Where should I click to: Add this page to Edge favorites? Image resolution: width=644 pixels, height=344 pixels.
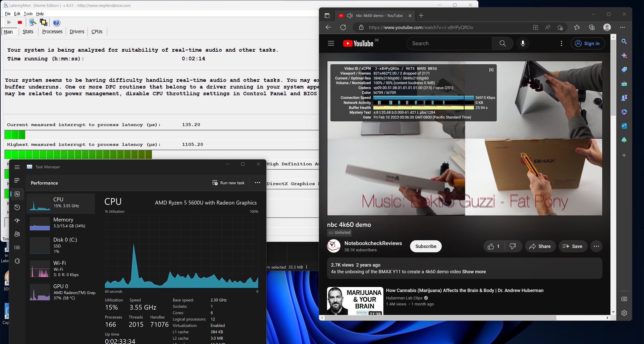tap(560, 27)
